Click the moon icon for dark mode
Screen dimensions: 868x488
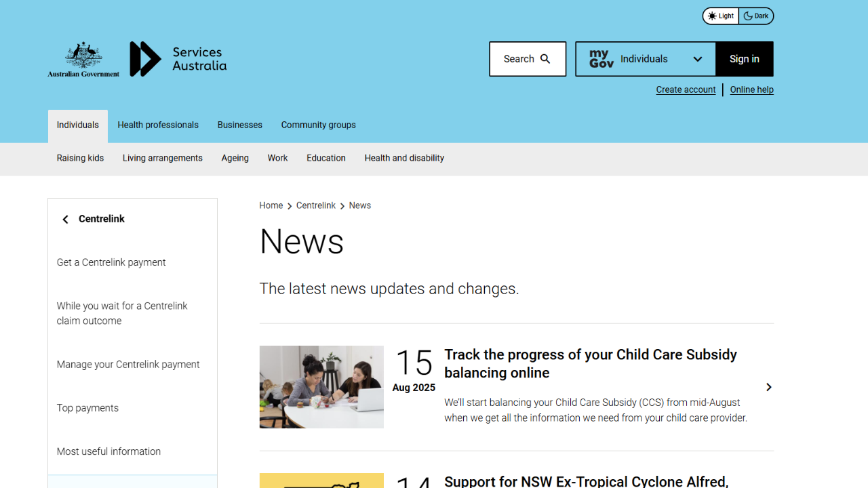click(748, 16)
